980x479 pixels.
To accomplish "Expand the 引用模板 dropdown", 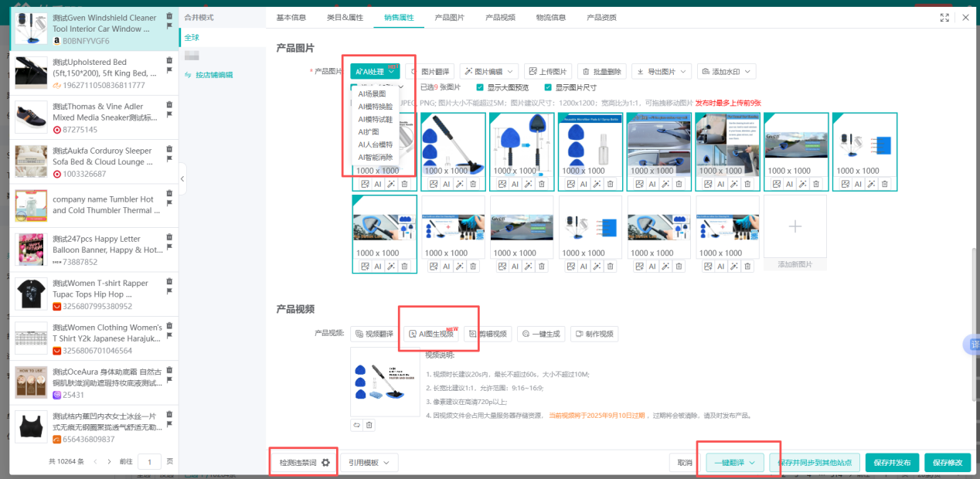I will pyautogui.click(x=369, y=463).
